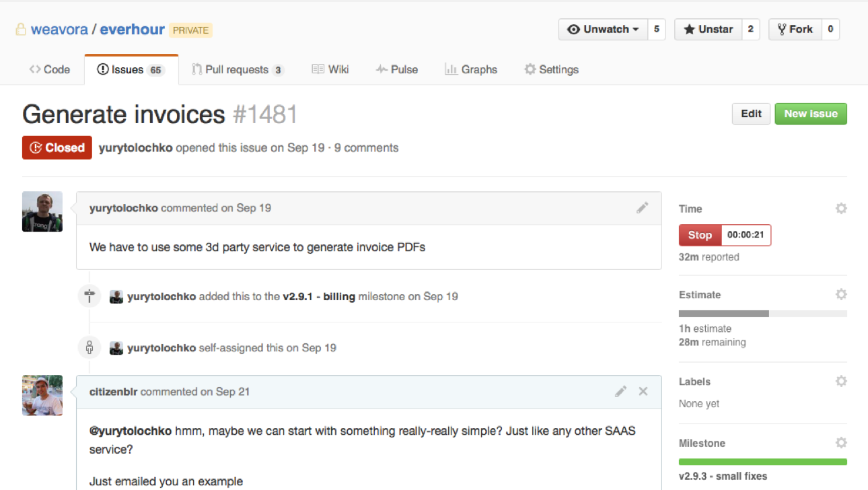Fork the repository
The height and width of the screenshot is (490, 868).
(x=795, y=29)
